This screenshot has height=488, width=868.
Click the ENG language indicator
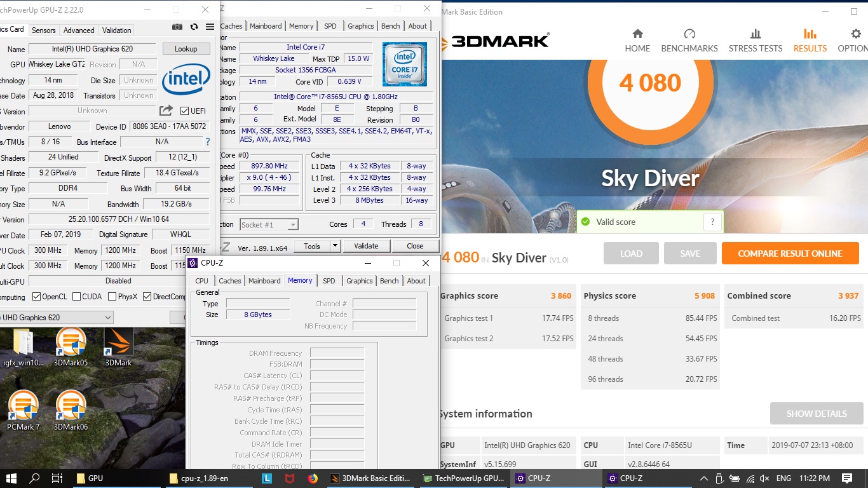(783, 478)
